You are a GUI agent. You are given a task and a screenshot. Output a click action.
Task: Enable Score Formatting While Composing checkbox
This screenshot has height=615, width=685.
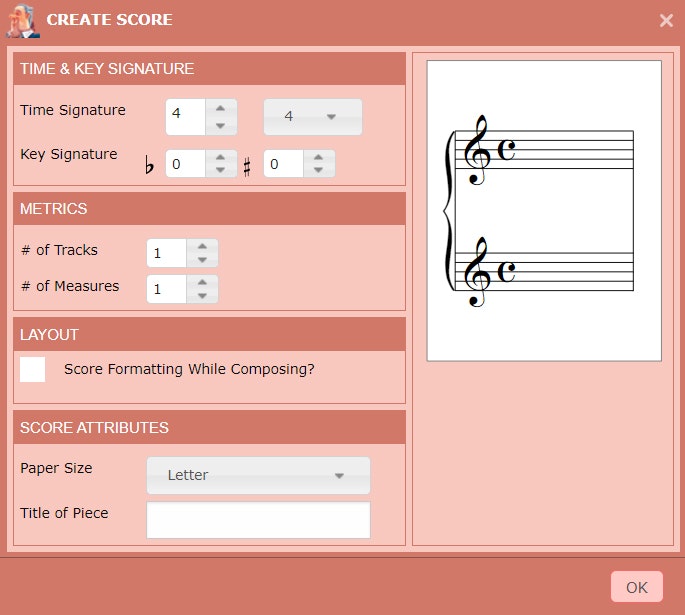(33, 370)
